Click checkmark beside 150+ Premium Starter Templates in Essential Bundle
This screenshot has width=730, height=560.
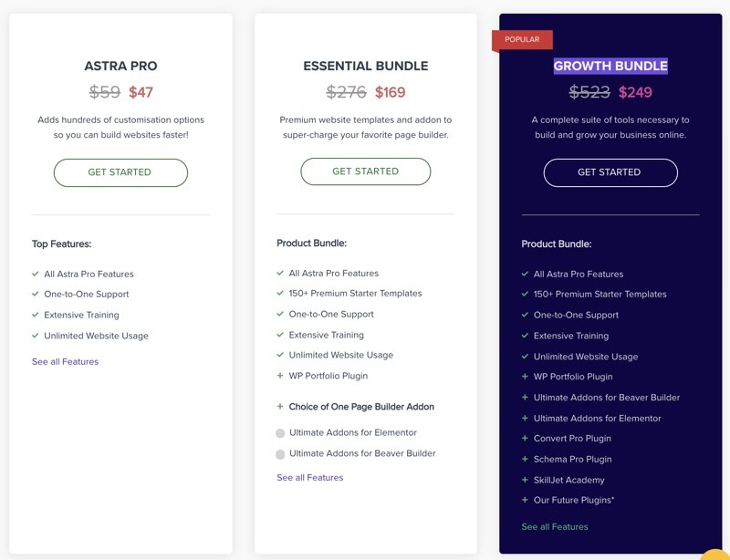(x=280, y=294)
